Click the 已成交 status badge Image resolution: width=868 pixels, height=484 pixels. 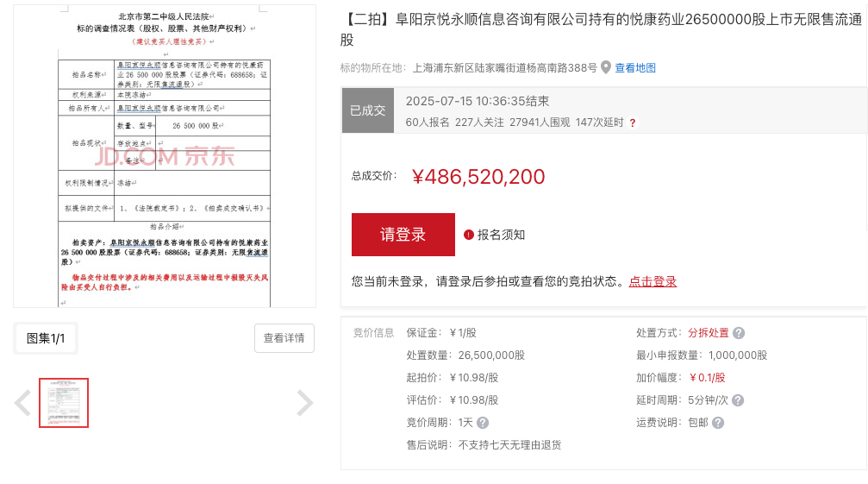(x=367, y=110)
